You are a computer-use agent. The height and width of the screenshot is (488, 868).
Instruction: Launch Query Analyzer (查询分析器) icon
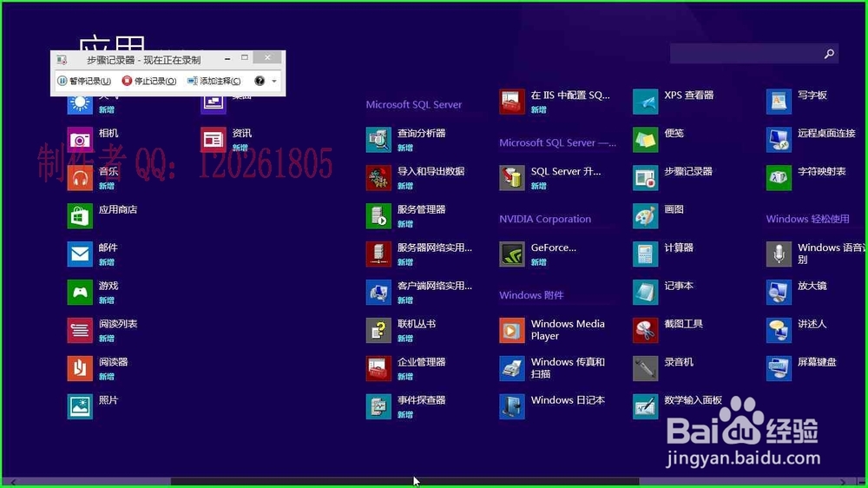pos(378,140)
